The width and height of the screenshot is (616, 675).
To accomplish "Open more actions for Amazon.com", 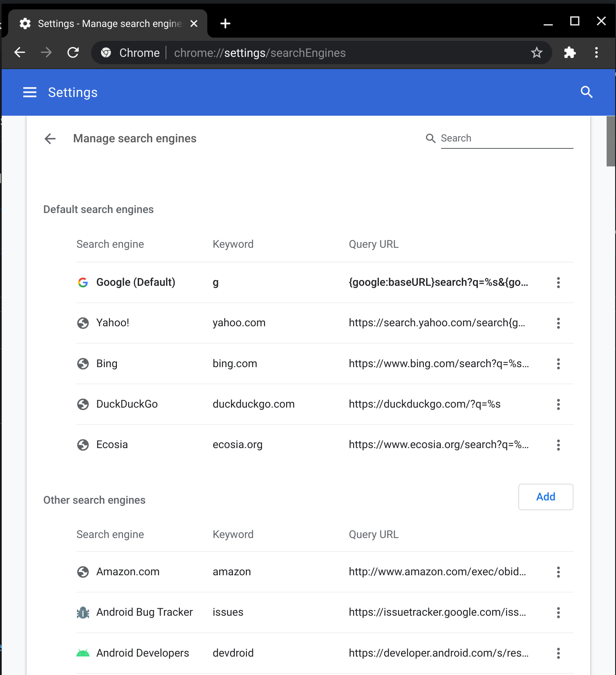I will coord(558,572).
